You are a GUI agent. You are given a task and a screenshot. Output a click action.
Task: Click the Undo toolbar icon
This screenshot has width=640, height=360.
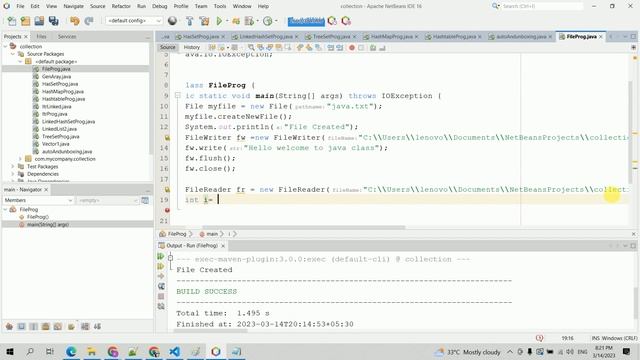(x=75, y=21)
